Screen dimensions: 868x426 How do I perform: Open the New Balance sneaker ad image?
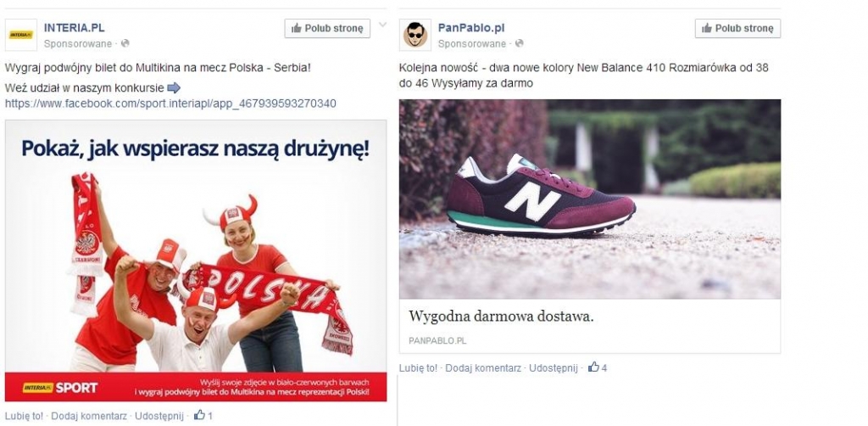[x=590, y=199]
